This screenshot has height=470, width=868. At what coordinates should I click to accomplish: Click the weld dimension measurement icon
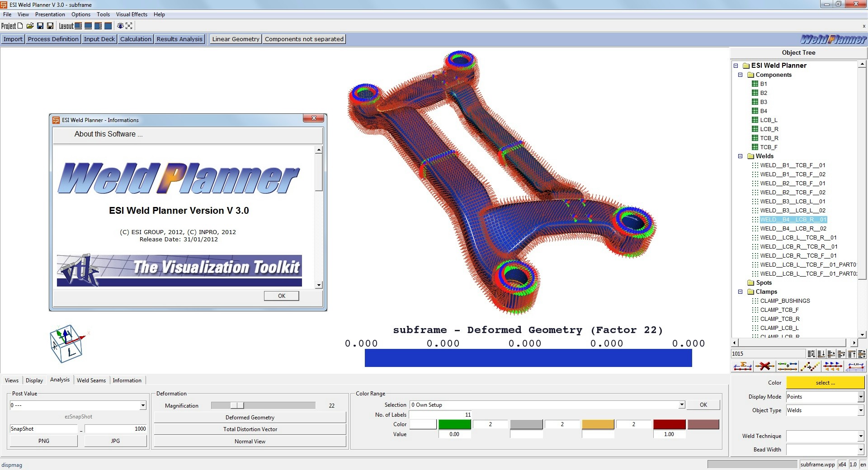point(855,366)
